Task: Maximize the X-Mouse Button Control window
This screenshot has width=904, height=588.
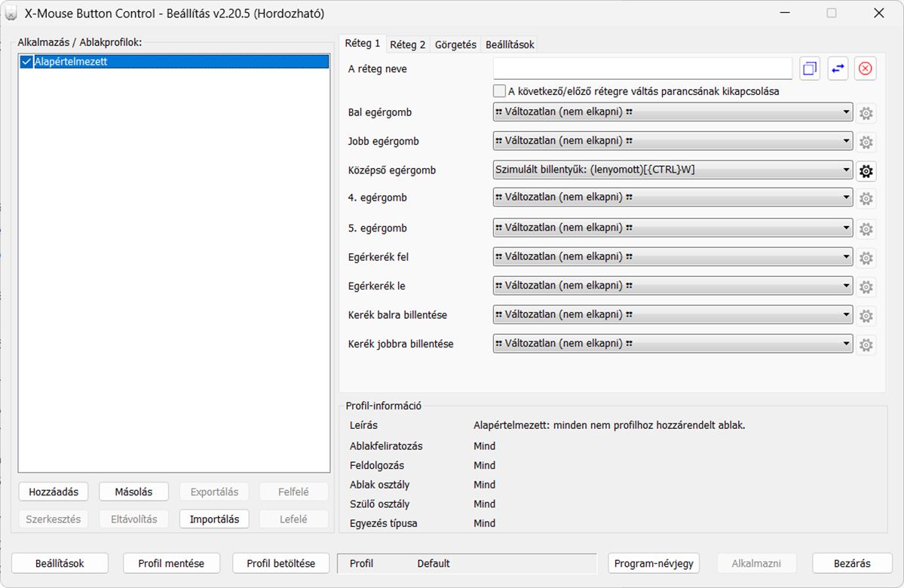Action: pos(832,13)
